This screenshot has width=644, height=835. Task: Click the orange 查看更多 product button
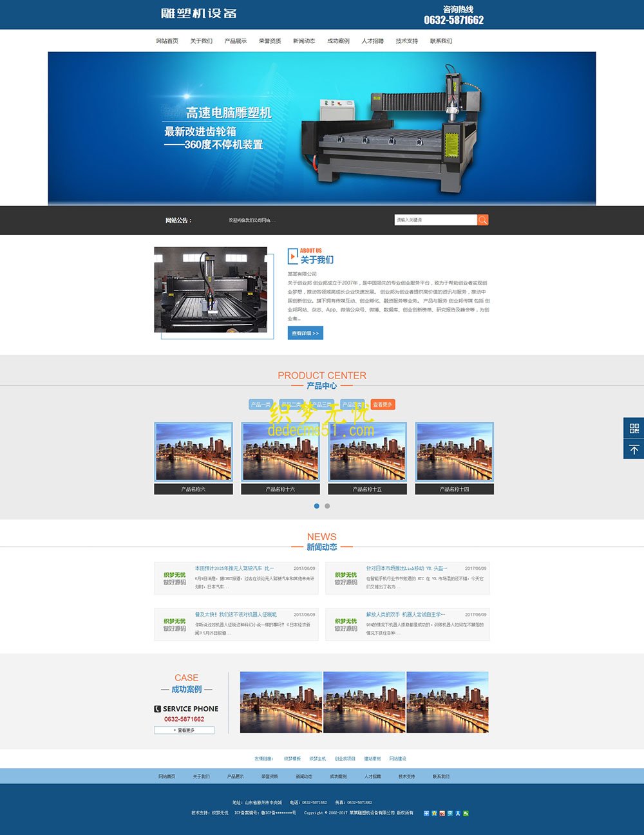click(383, 405)
